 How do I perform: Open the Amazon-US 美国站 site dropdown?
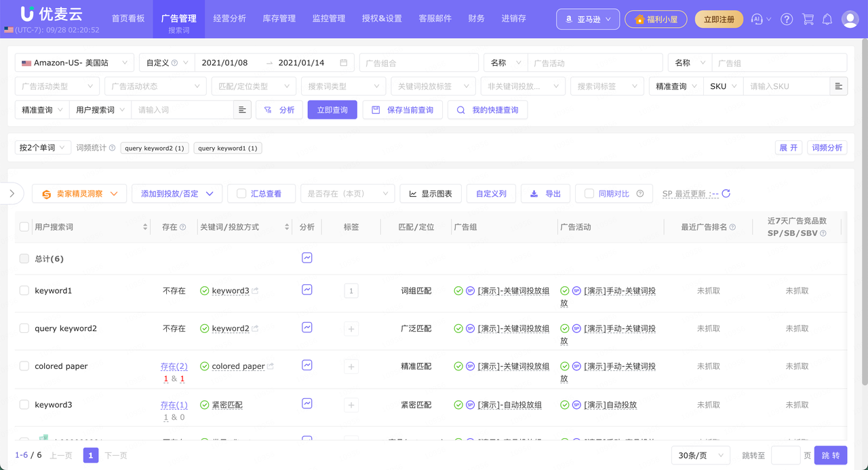[x=75, y=62]
